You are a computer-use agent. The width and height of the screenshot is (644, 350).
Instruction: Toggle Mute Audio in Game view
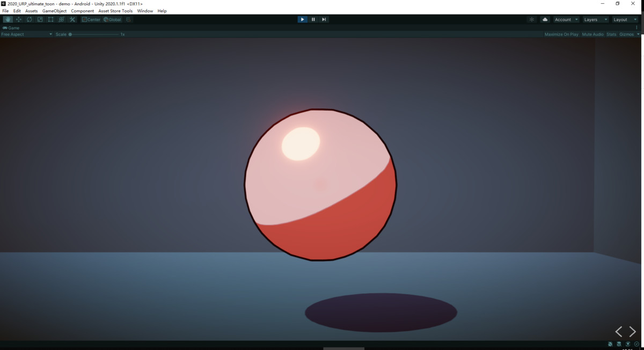[592, 34]
